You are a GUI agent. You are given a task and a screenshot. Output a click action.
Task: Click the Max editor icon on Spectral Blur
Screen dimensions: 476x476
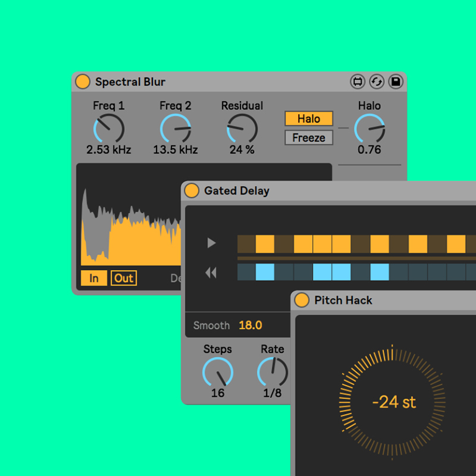pos(358,82)
